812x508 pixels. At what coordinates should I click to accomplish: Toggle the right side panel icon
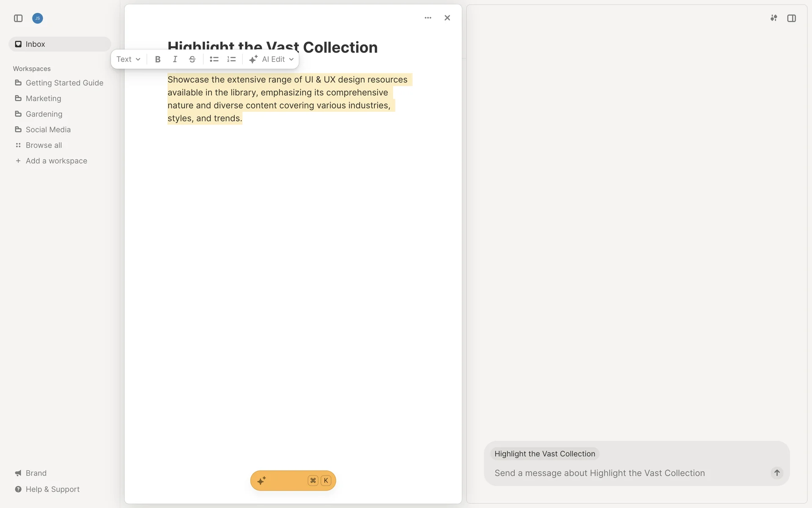[x=791, y=18]
